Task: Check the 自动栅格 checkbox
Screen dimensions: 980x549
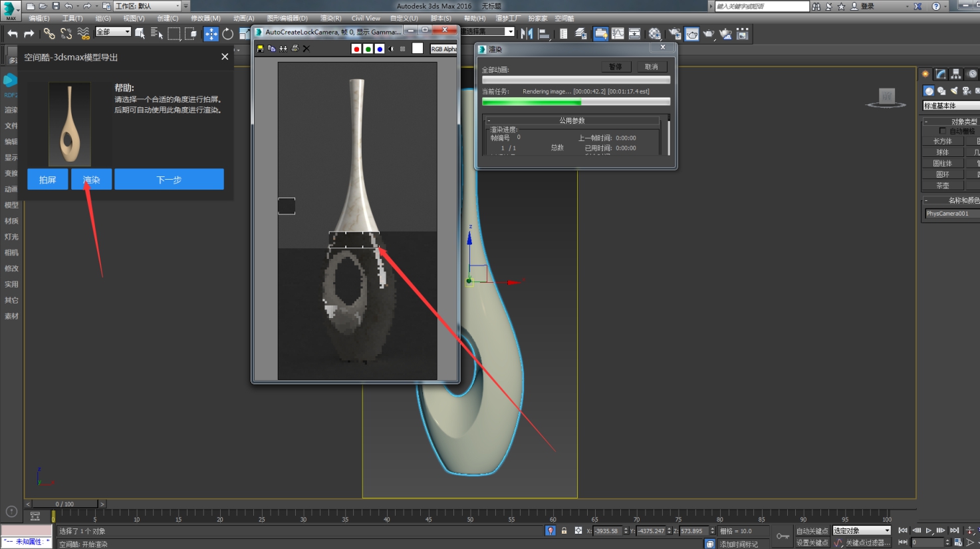Action: (942, 131)
